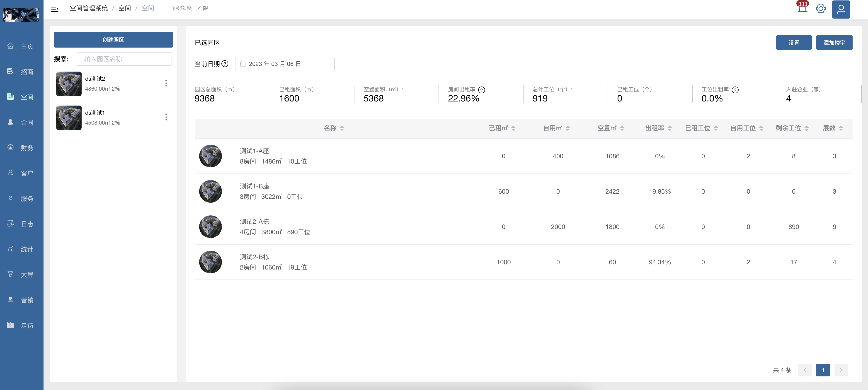Sort table by 空置㎡ column
This screenshot has height=390, width=868.
[622, 128]
